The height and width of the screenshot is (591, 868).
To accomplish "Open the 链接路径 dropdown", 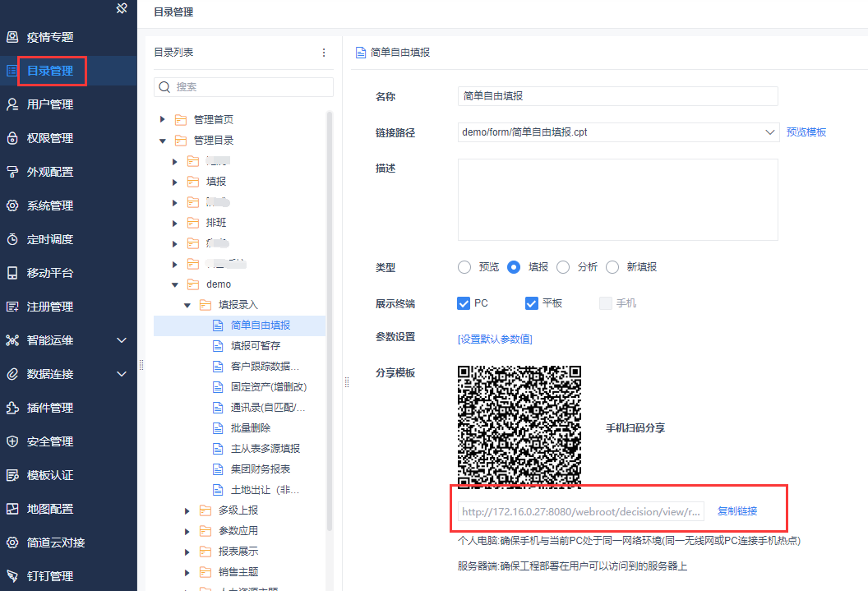I will tap(769, 132).
